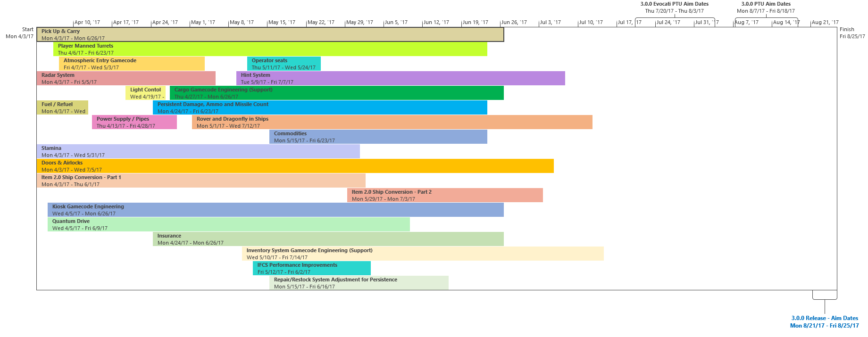The height and width of the screenshot is (337, 868).
Task: Open the 3.0.0 Release Aim Dates label
Action: coord(824,321)
